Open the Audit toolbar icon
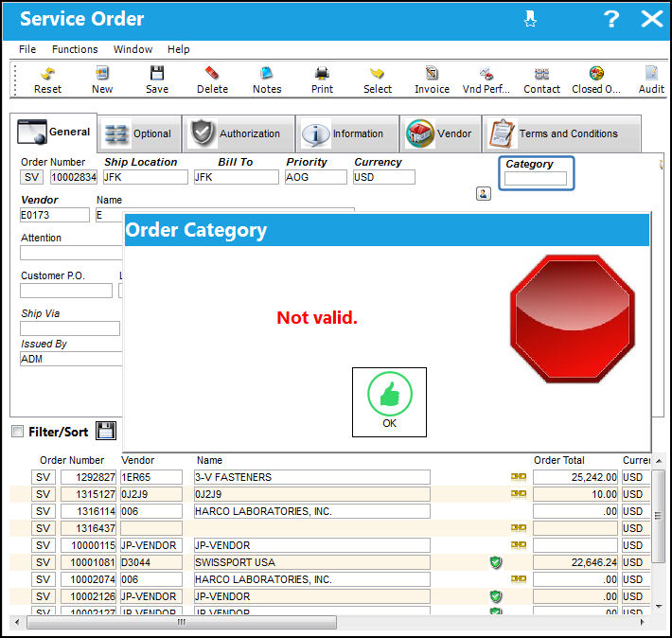672x638 pixels. click(x=651, y=80)
